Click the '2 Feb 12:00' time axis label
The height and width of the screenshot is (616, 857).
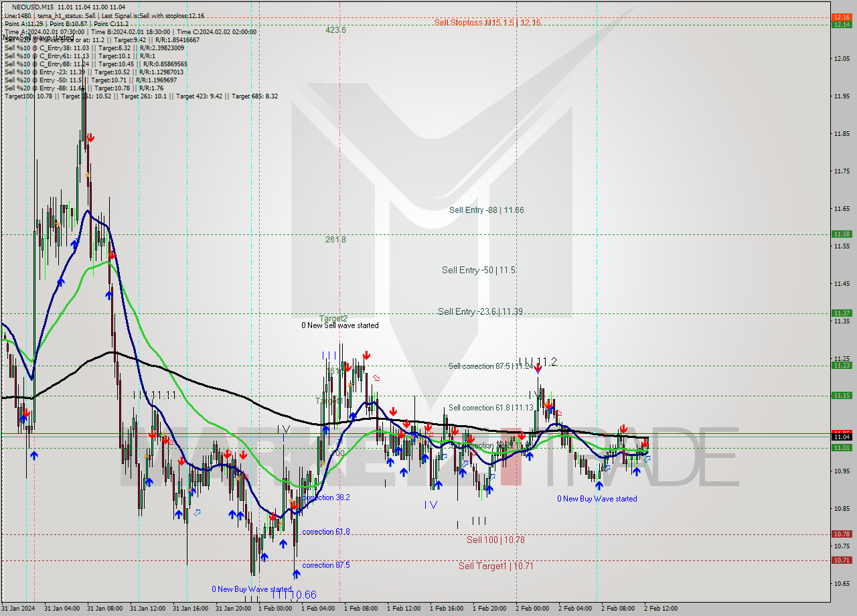[661, 609]
